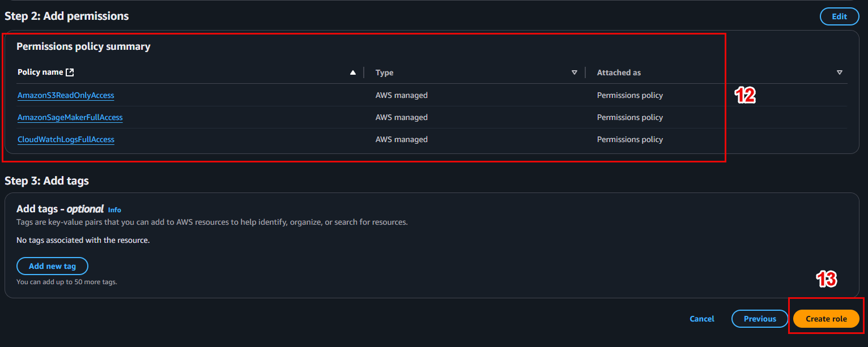Open the CloudWatchLogsFullAccess policy link

66,139
